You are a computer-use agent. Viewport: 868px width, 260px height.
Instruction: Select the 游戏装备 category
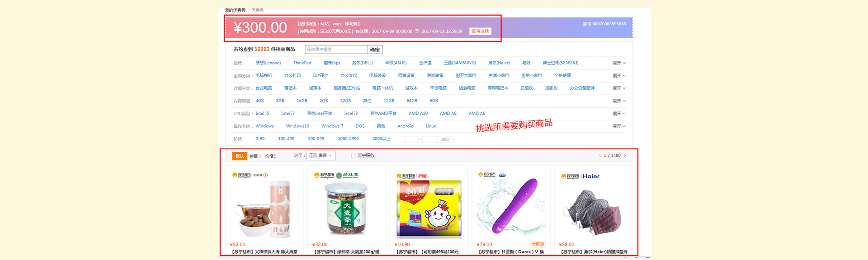(435, 75)
